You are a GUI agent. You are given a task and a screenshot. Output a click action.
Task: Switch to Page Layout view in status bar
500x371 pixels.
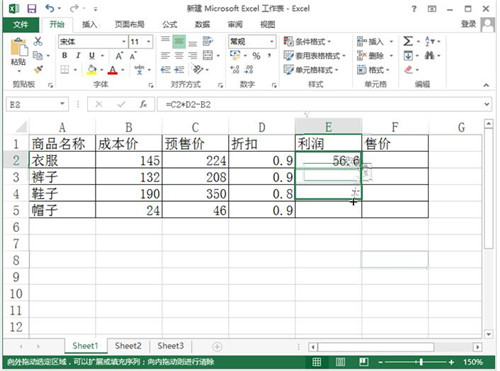pos(340,362)
